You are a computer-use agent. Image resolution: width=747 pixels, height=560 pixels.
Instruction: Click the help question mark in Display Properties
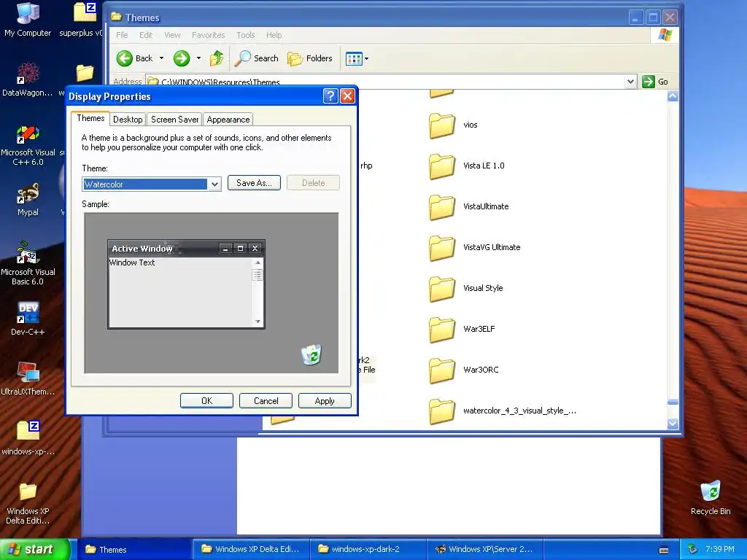coord(330,96)
